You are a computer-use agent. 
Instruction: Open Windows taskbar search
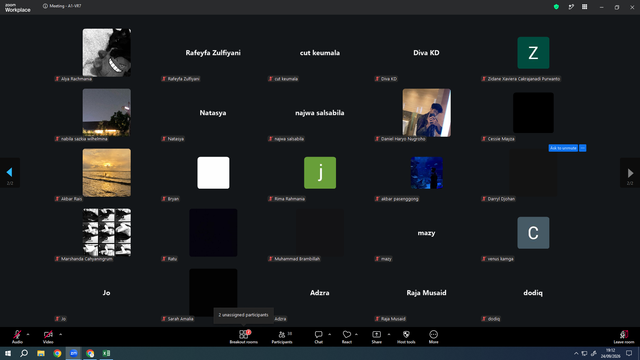point(24,353)
